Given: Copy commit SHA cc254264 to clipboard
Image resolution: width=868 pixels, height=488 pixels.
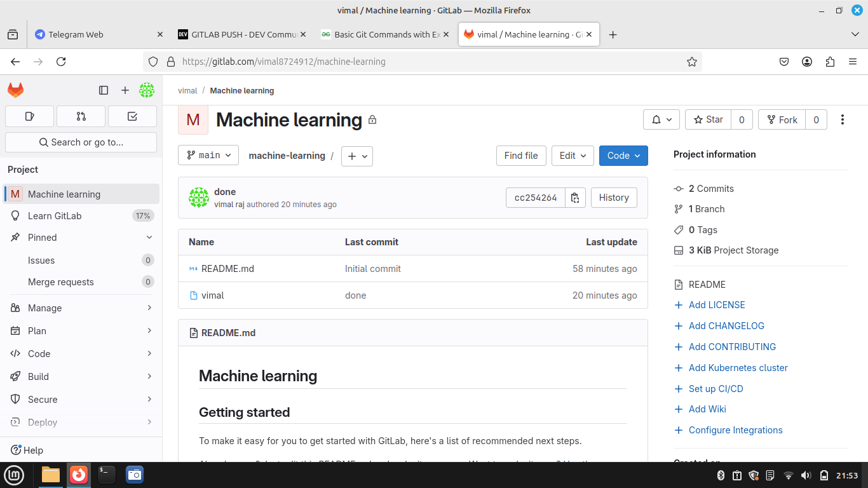Looking at the screenshot, I should click(x=575, y=198).
